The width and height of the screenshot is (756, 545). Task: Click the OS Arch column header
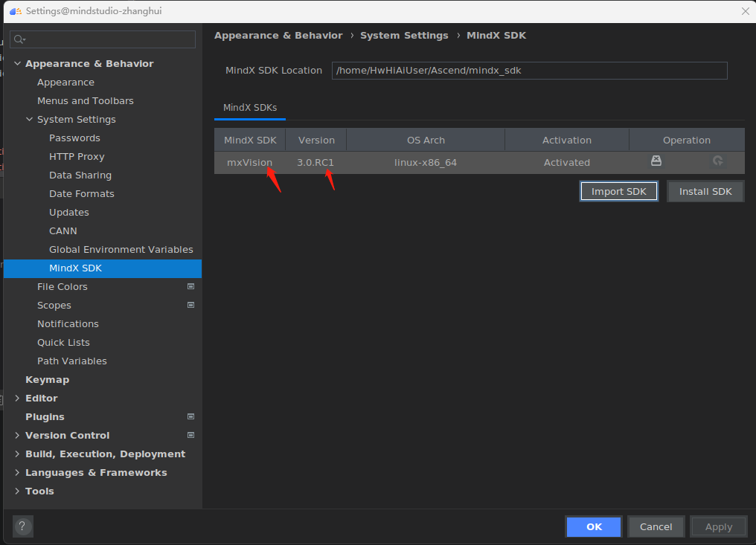point(426,141)
